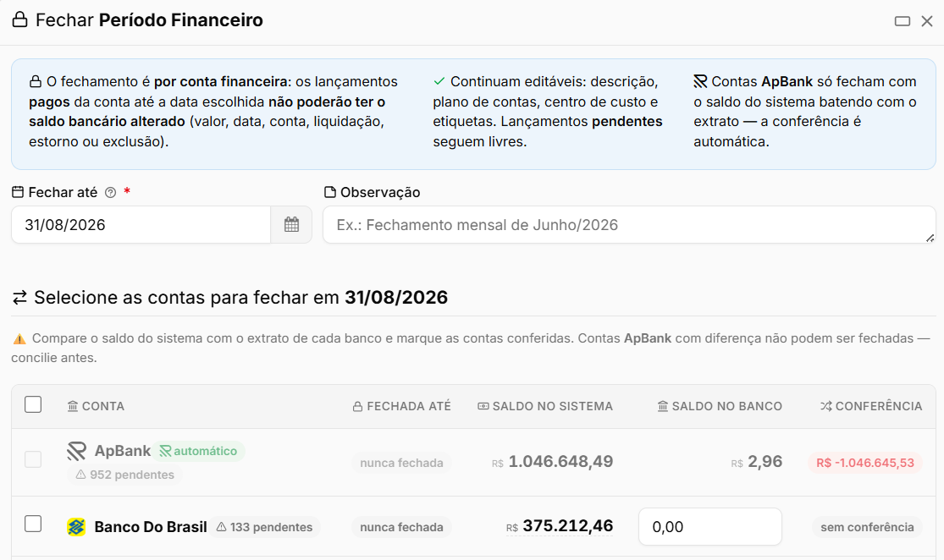
Task: Click the lock icon in info banner
Action: pyautogui.click(x=36, y=81)
